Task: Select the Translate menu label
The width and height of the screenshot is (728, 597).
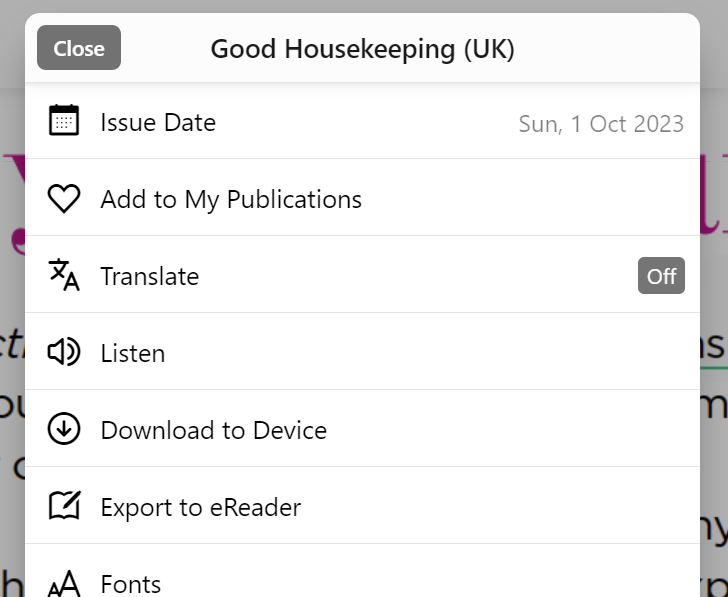Action: (x=150, y=277)
